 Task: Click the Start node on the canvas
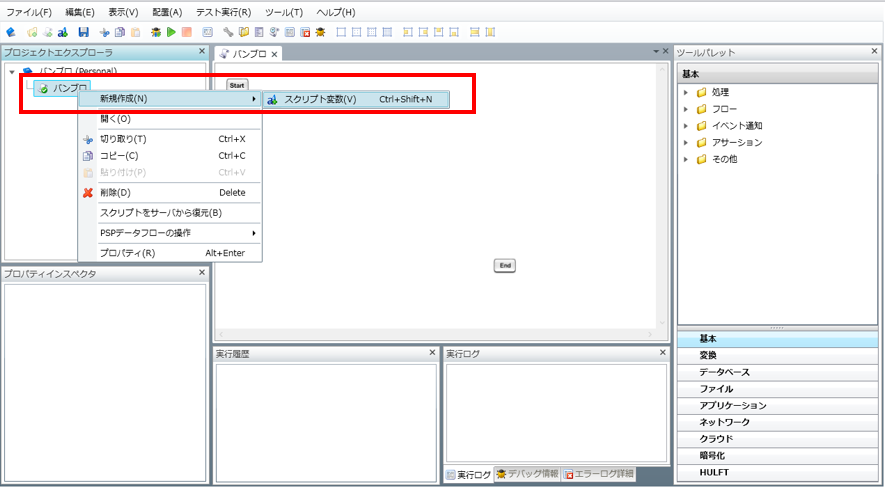click(x=237, y=86)
